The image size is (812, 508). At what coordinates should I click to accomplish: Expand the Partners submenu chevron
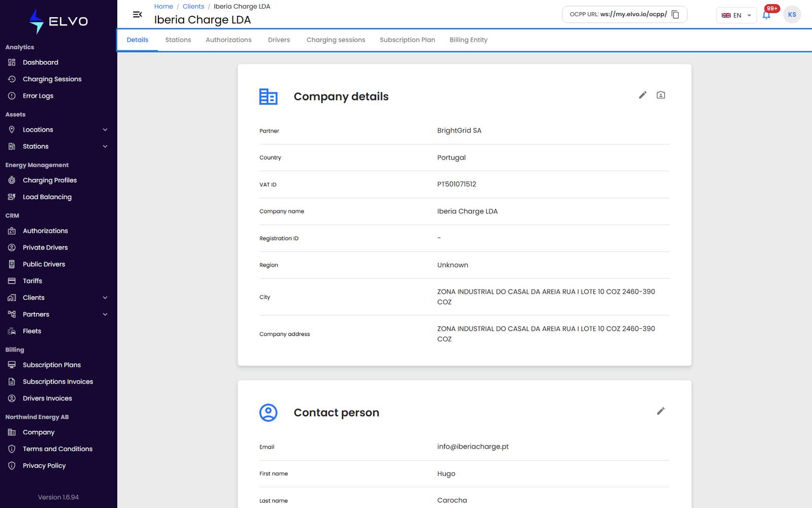(105, 314)
